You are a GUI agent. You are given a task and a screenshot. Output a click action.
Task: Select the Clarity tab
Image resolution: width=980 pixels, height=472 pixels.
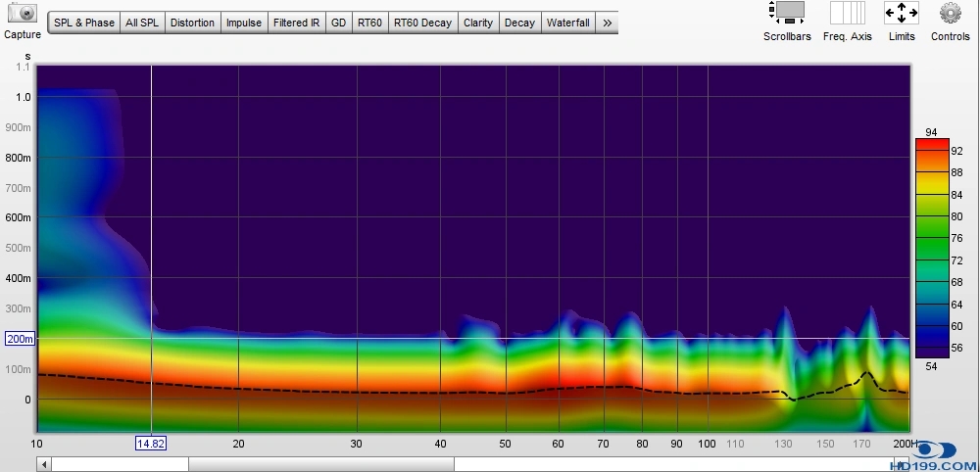tap(478, 23)
